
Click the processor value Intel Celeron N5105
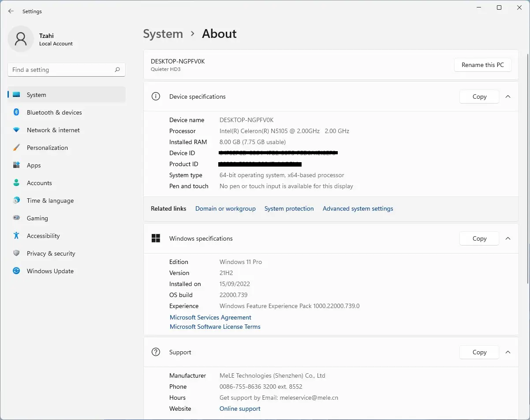(x=284, y=131)
